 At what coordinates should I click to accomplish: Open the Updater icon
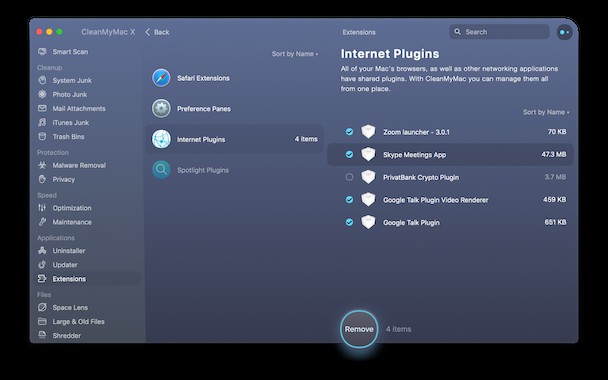click(x=42, y=264)
